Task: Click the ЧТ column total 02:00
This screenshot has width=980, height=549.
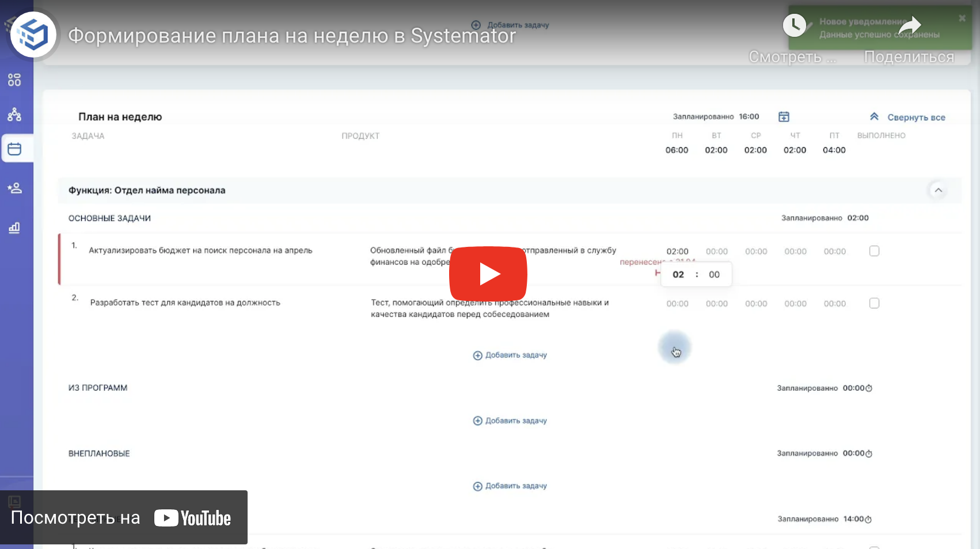Action: 795,150
